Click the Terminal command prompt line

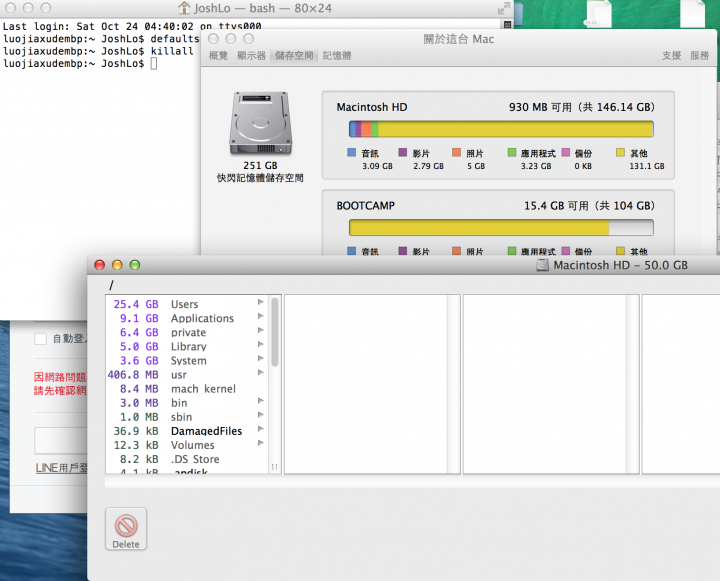[x=80, y=63]
